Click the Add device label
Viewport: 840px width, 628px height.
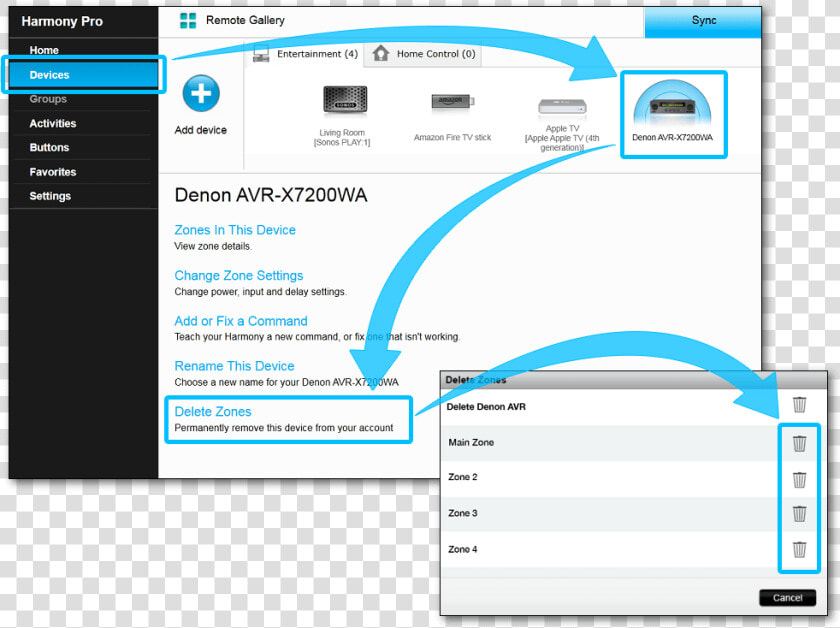pos(201,130)
